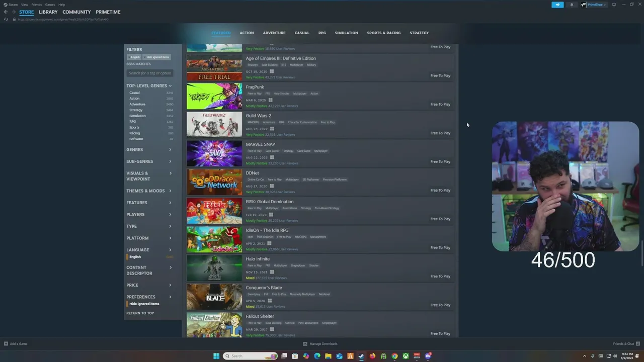Open the Windows Start menu
This screenshot has height=362, width=644.
click(216, 356)
